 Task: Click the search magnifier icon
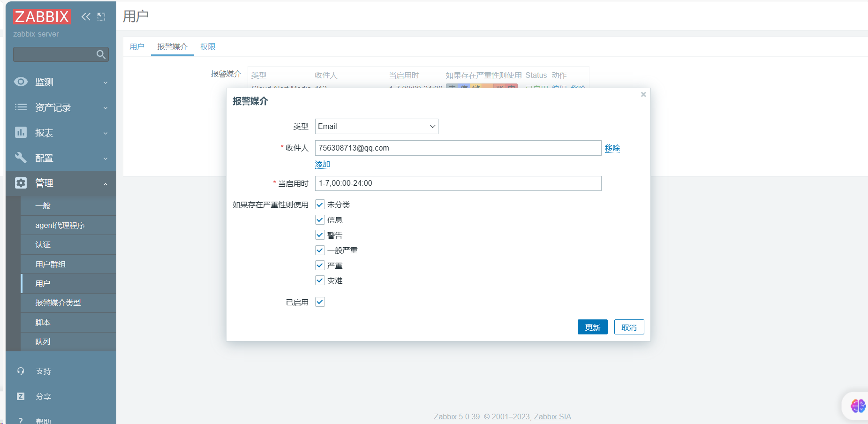pos(101,54)
